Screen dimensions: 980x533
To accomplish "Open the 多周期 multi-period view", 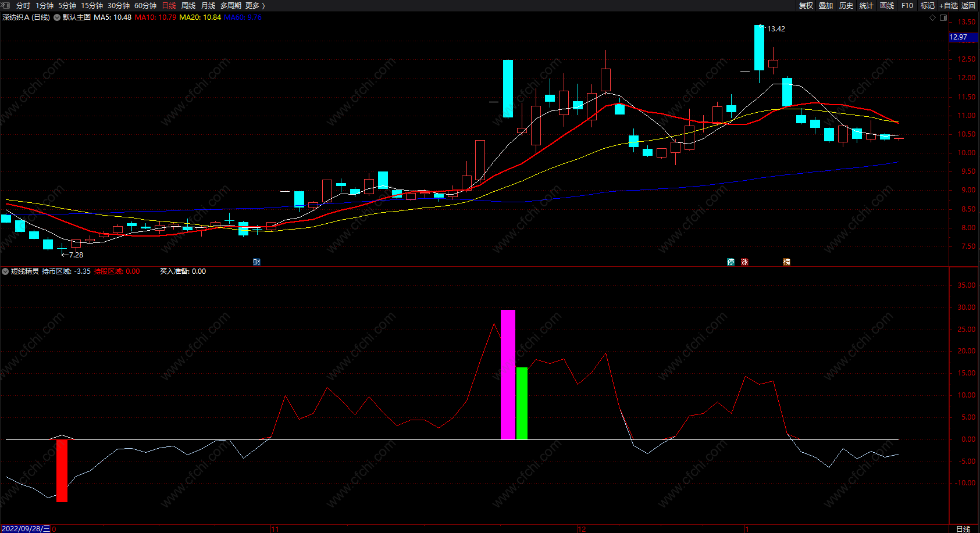I will tap(231, 5).
